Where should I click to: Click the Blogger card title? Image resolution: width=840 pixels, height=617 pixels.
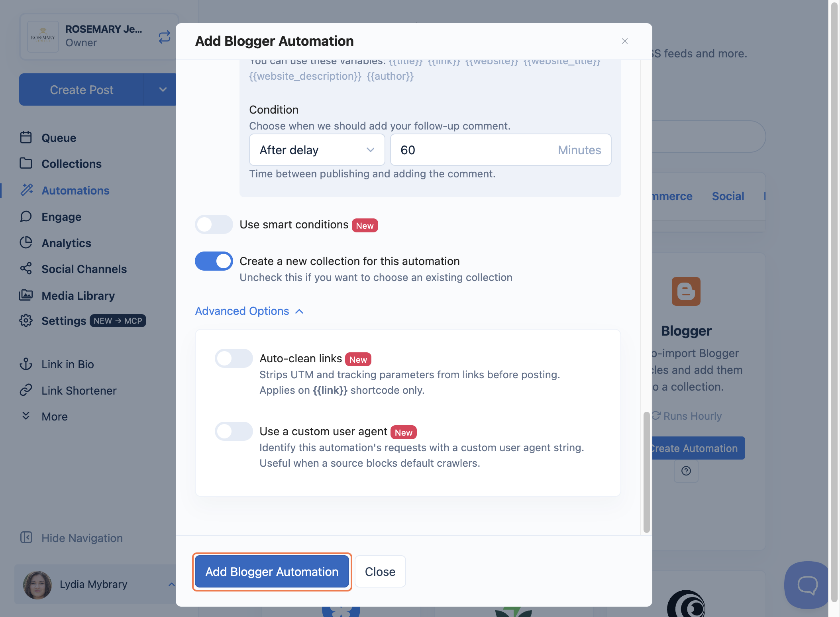tap(686, 331)
